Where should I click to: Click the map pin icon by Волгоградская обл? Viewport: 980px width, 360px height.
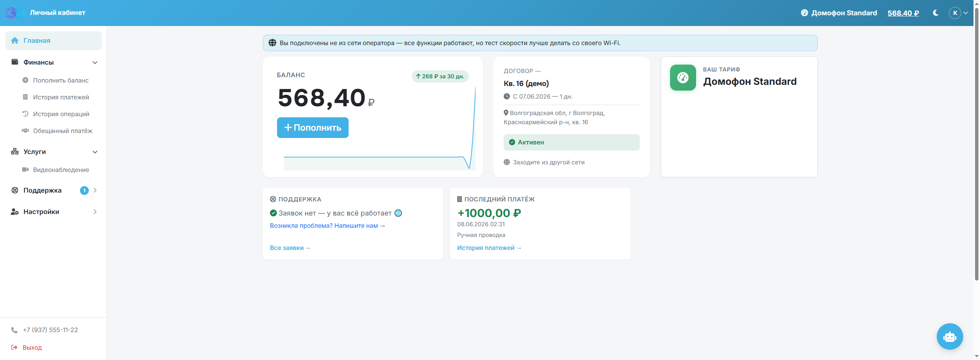coord(506,113)
